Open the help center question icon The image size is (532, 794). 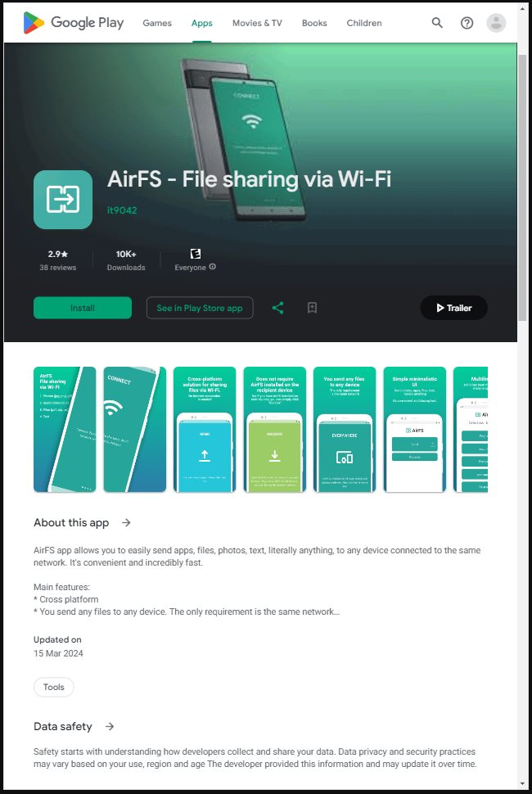coord(467,23)
